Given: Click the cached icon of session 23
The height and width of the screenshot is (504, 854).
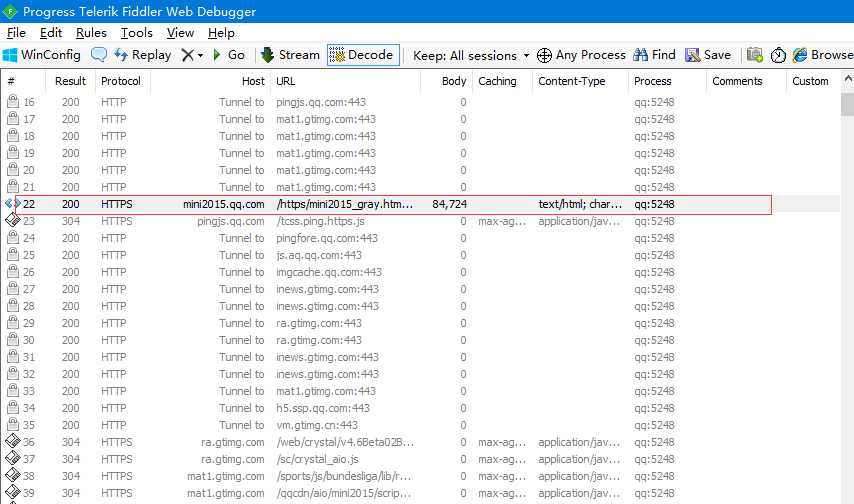Looking at the screenshot, I should 13,221.
